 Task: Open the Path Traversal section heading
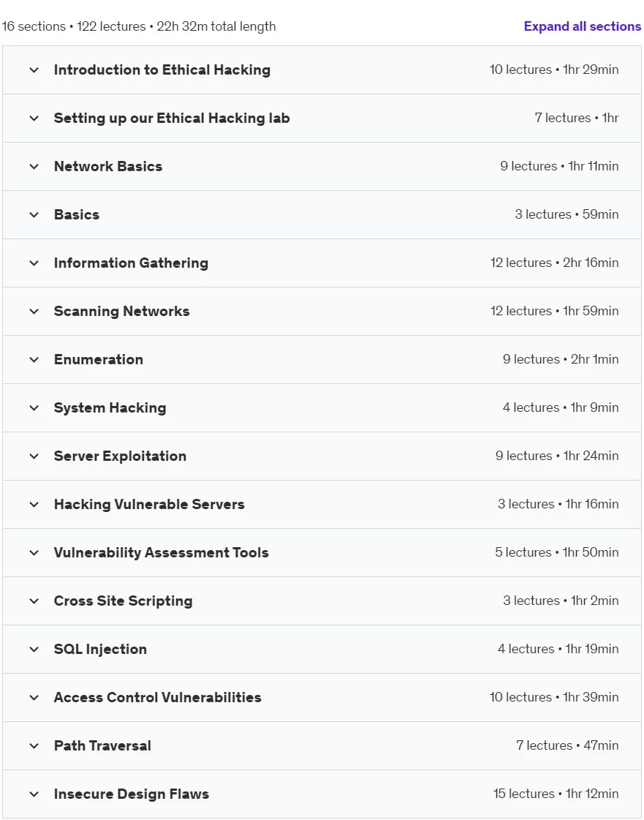[x=102, y=745]
